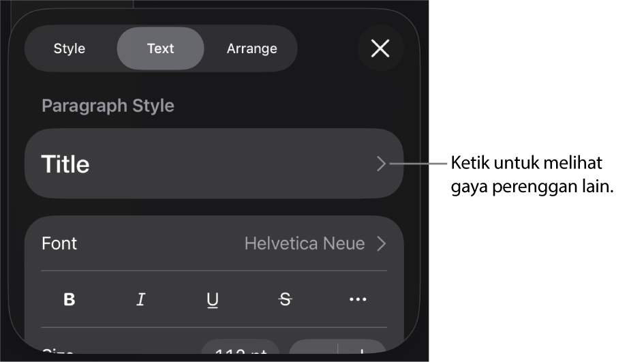The height and width of the screenshot is (362, 644).
Task: Select the Text tab
Action: pyautogui.click(x=161, y=48)
